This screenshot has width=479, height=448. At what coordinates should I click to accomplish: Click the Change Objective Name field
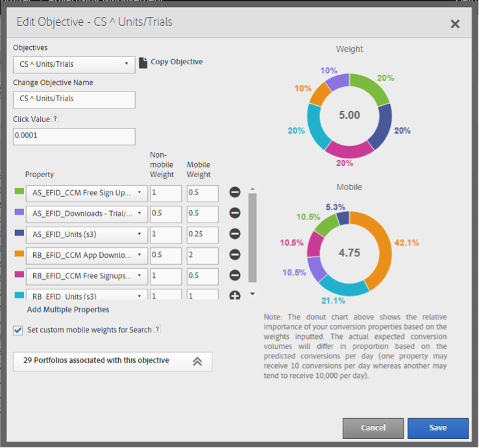click(x=74, y=99)
